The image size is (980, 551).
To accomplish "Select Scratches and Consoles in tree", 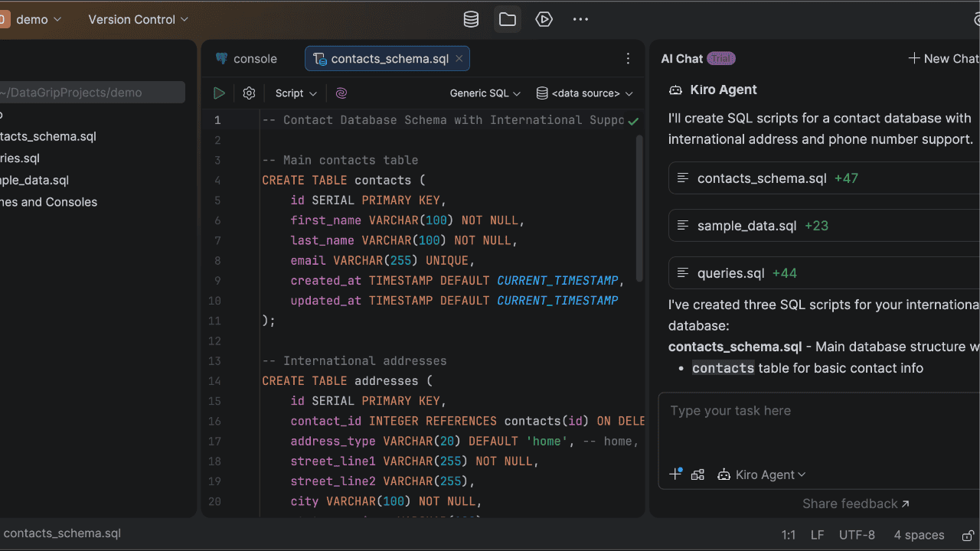I will pos(49,202).
